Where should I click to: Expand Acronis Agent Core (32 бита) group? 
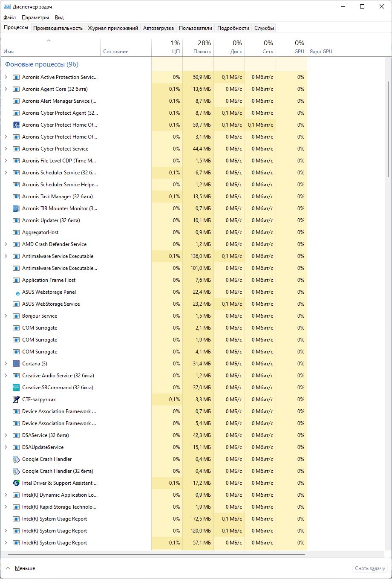6,89
